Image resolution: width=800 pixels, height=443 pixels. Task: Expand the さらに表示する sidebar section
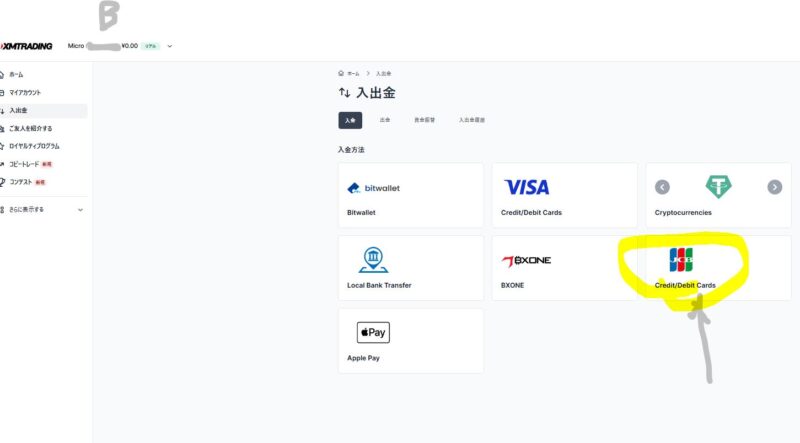pos(42,209)
